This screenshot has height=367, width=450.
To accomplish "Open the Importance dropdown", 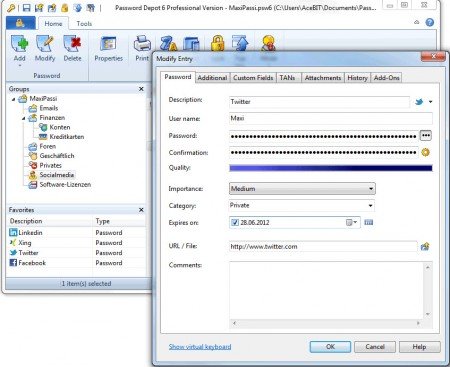I will pyautogui.click(x=302, y=189).
